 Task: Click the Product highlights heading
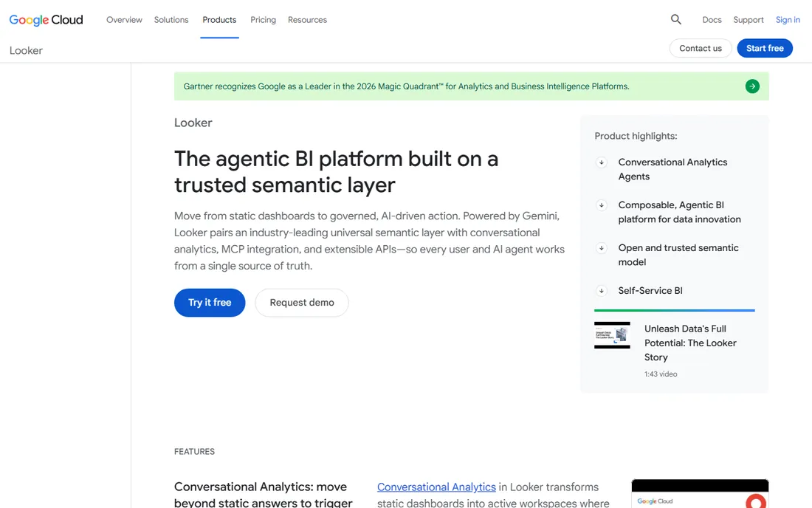(x=636, y=136)
